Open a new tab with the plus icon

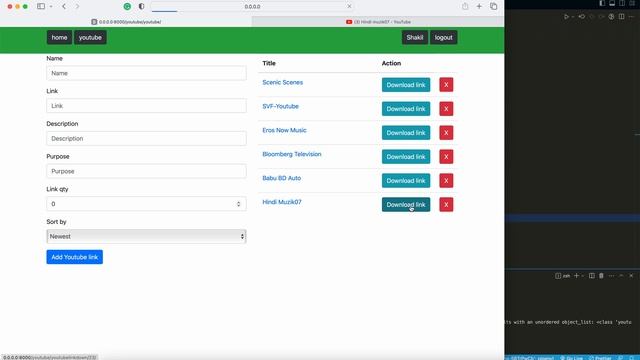(479, 6)
